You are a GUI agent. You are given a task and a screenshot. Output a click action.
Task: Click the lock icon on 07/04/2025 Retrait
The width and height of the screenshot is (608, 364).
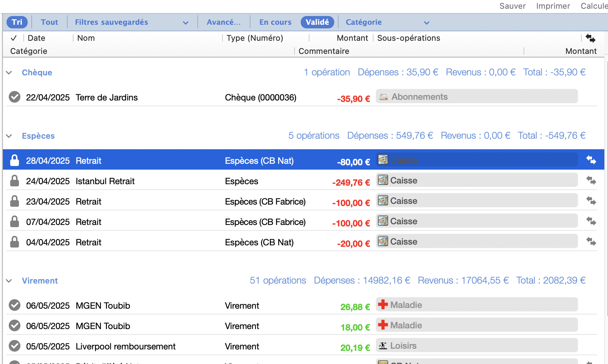click(15, 221)
